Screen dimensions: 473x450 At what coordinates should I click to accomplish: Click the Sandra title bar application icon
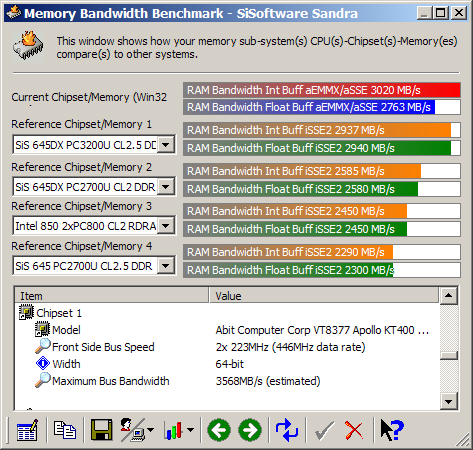[x=13, y=13]
